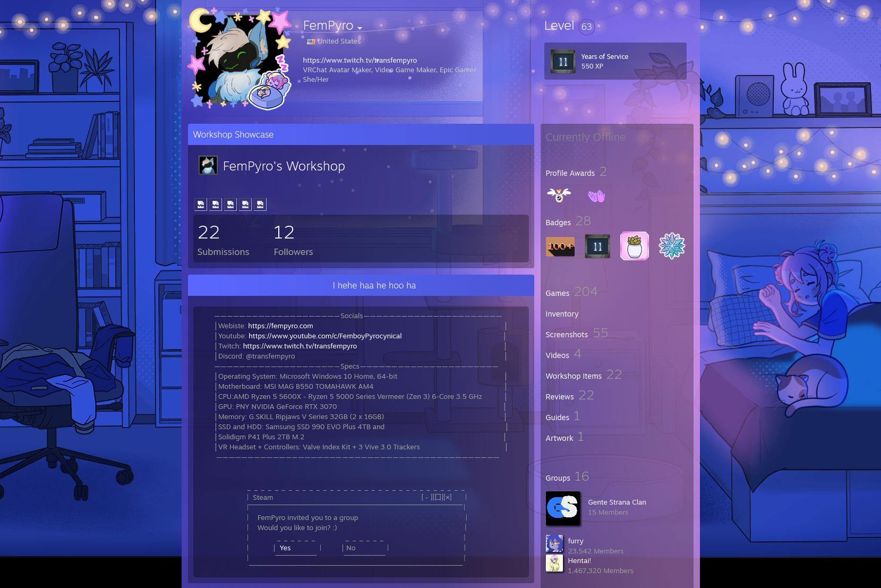
Task: Open the third workshop item thumbnail
Action: [x=230, y=204]
